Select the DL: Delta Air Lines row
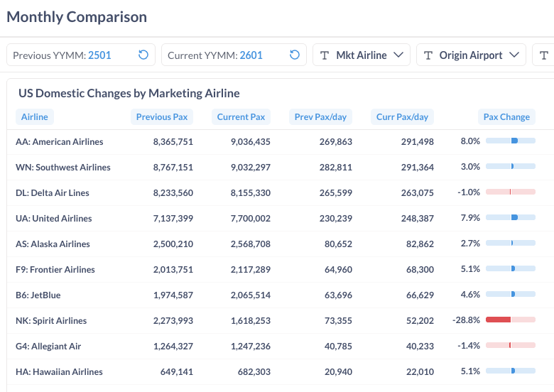This screenshot has width=554, height=392. coord(53,192)
